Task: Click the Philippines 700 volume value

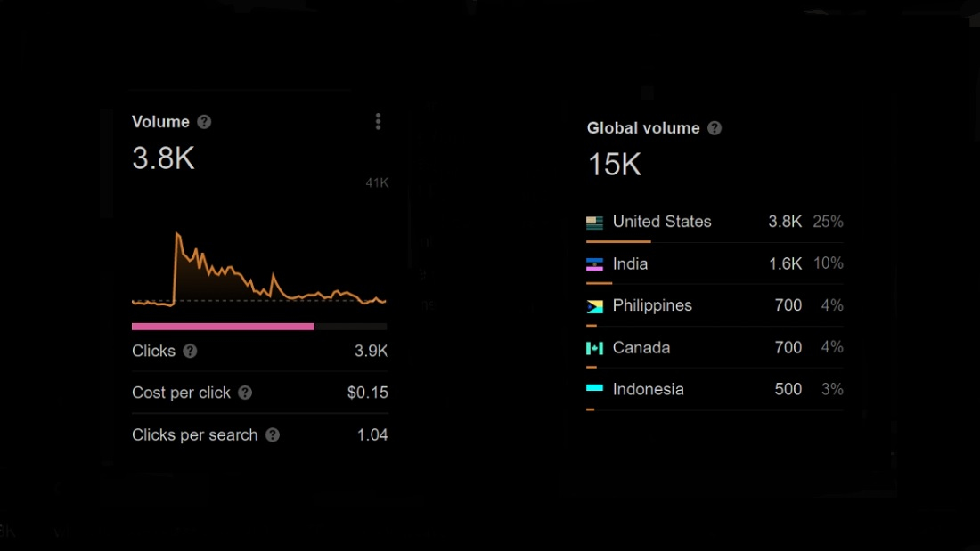Action: pos(788,305)
